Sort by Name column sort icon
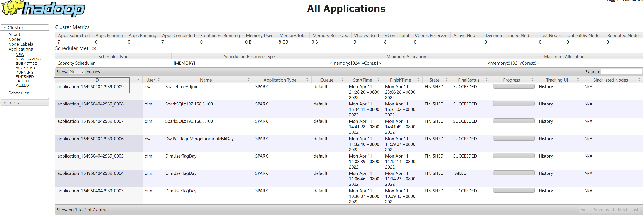Screen dimensions: 644x217 (249, 80)
